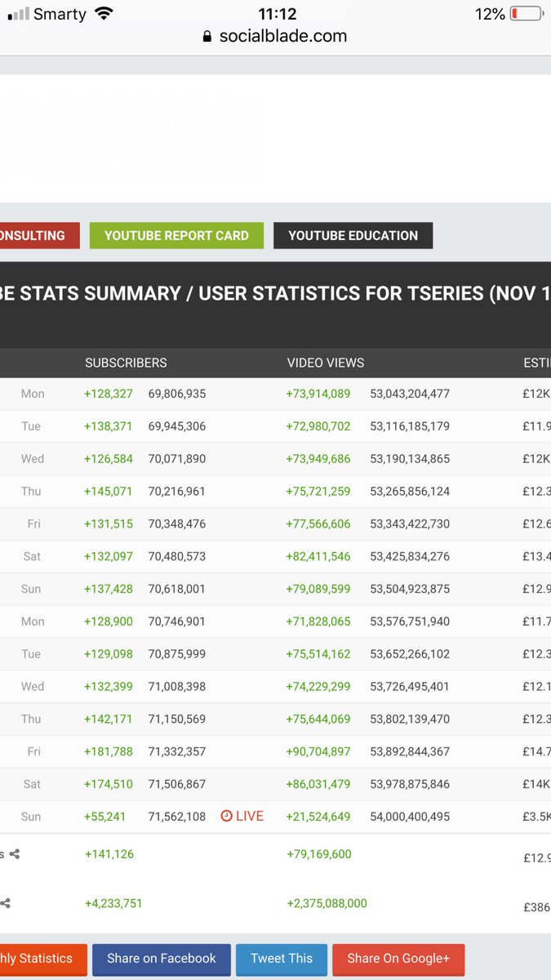Click the User Statistics for TSeries heading
Screen dimensions: 551x980
276,294
